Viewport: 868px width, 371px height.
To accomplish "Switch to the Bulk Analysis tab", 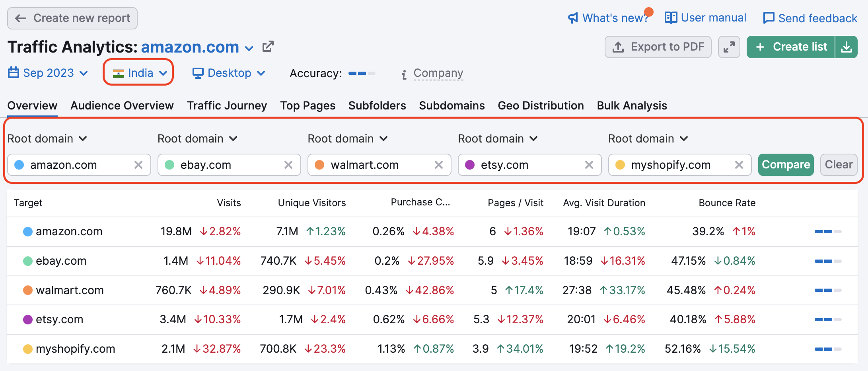I will [632, 105].
